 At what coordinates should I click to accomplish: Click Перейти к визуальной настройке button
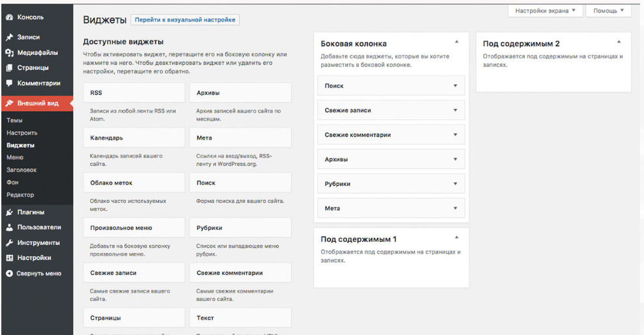(185, 20)
